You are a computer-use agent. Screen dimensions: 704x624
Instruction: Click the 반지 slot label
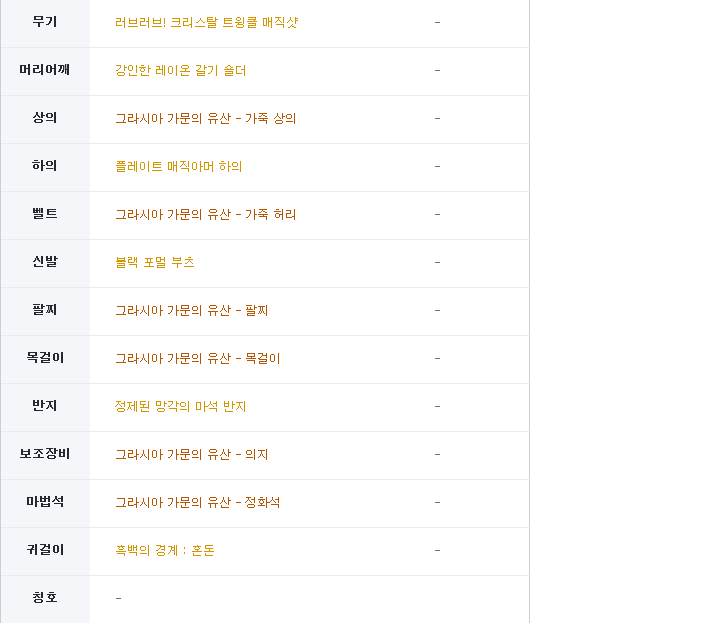click(x=45, y=406)
